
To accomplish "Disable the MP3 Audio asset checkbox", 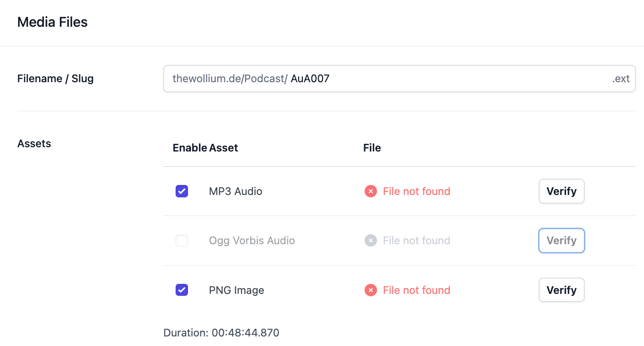I will pyautogui.click(x=182, y=191).
